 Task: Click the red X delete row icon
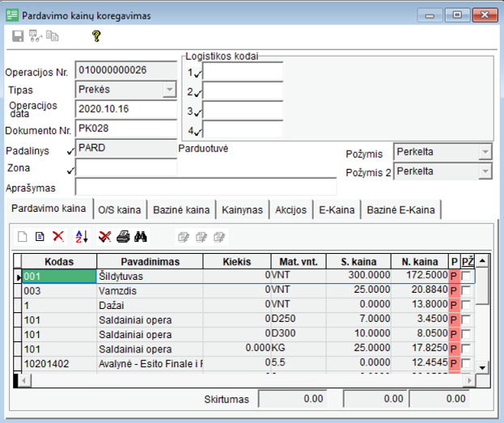(58, 236)
